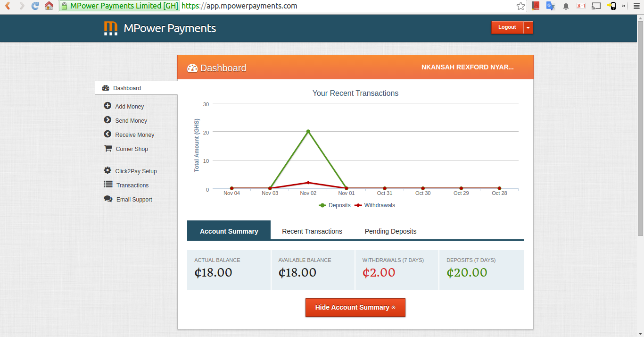The width and height of the screenshot is (644, 337).
Task: Click the Receive Money arrow icon
Action: pyautogui.click(x=107, y=135)
